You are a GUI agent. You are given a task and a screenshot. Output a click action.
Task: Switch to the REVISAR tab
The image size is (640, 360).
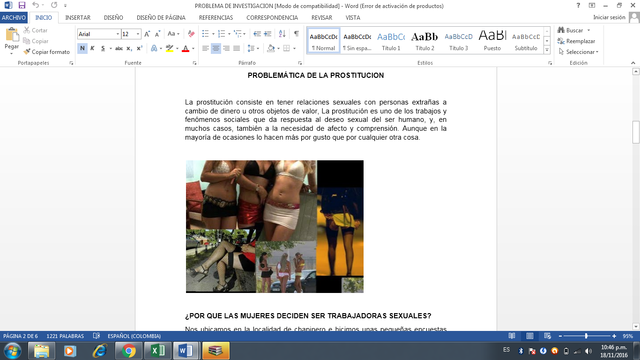point(322,18)
